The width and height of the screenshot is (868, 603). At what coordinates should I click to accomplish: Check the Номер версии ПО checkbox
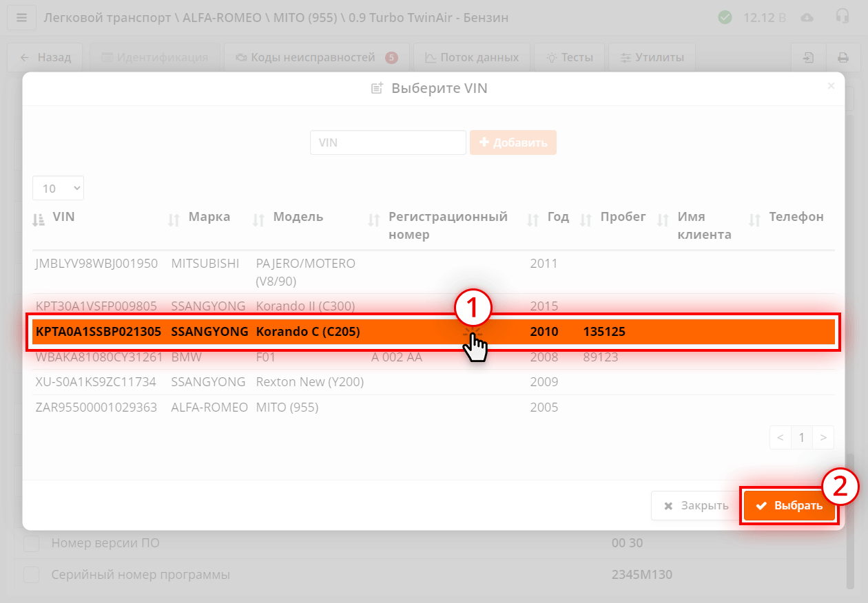[31, 543]
